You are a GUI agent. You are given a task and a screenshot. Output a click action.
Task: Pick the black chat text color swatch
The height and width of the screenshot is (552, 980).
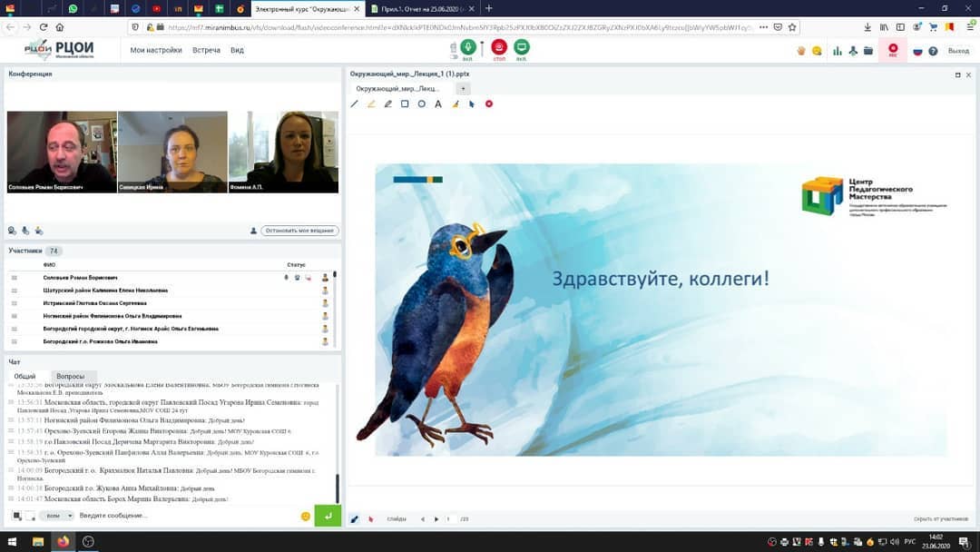point(16,516)
